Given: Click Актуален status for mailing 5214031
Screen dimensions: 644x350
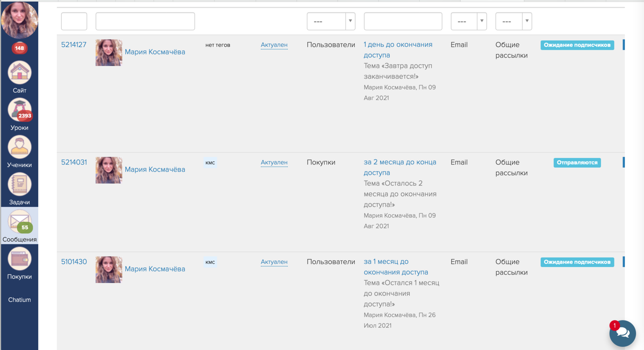Looking at the screenshot, I should 274,162.
